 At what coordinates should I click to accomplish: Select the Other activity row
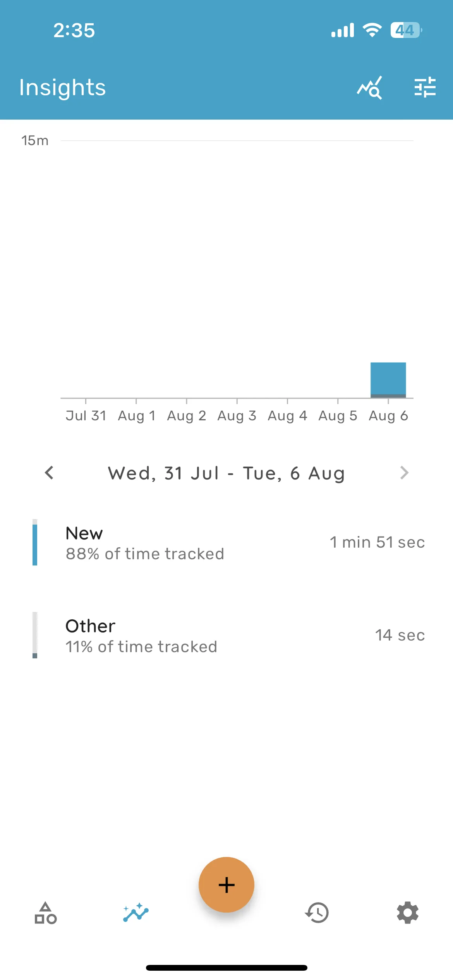click(x=226, y=635)
